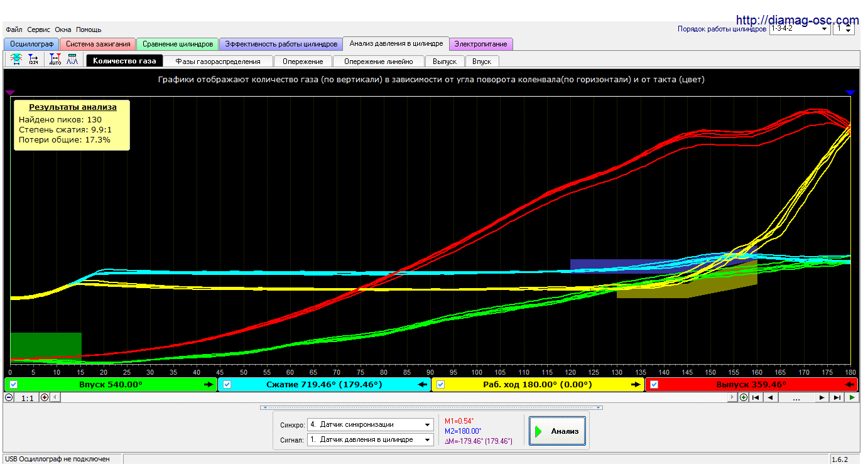868x467 pixels.
Task: Click the green play button at bottom right
Action: (851, 397)
